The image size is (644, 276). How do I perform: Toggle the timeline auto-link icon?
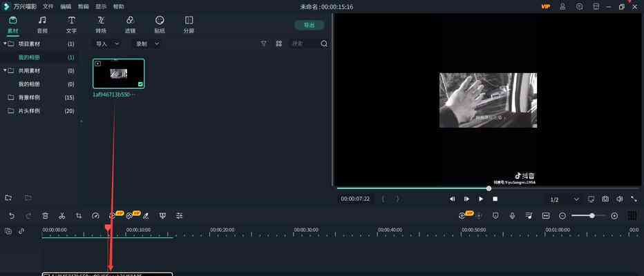(21, 231)
